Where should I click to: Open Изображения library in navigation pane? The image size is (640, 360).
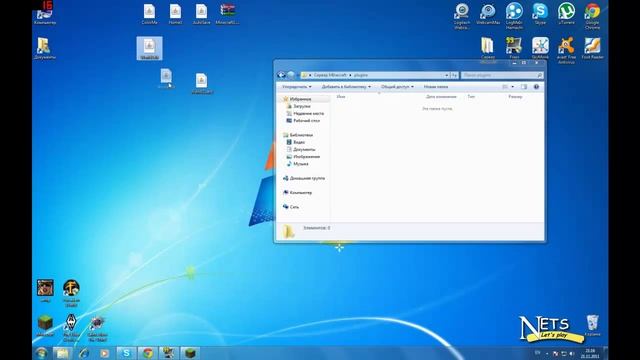click(x=306, y=157)
